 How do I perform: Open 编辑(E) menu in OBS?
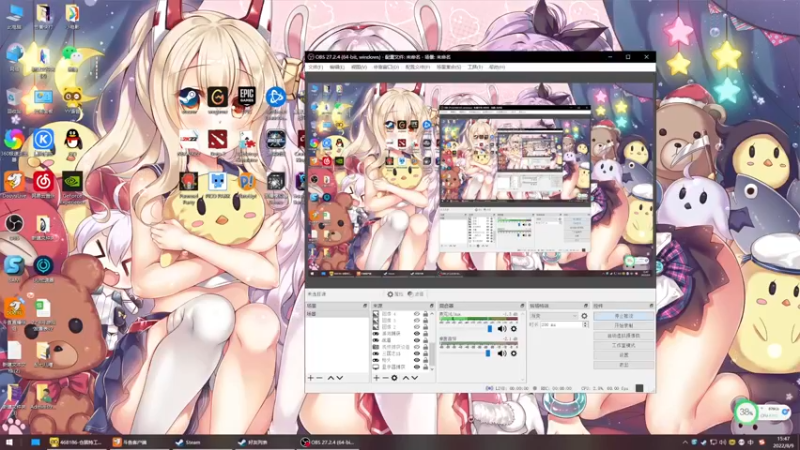click(x=337, y=67)
